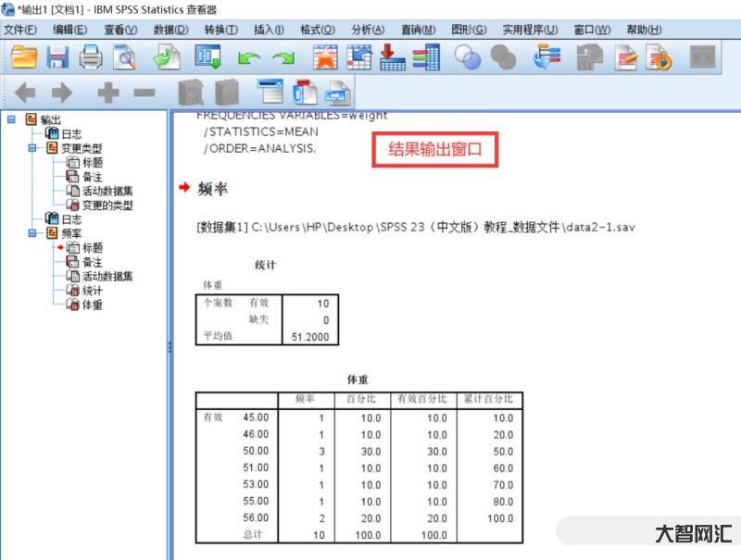The width and height of the screenshot is (741, 560).
Task: Click the 体重 frequency table title
Action: point(358,380)
